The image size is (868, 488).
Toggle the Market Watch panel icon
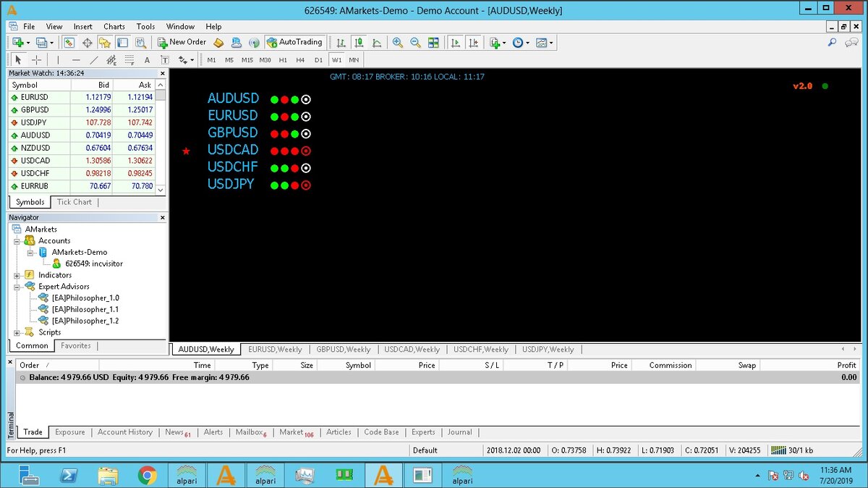pyautogui.click(x=69, y=43)
